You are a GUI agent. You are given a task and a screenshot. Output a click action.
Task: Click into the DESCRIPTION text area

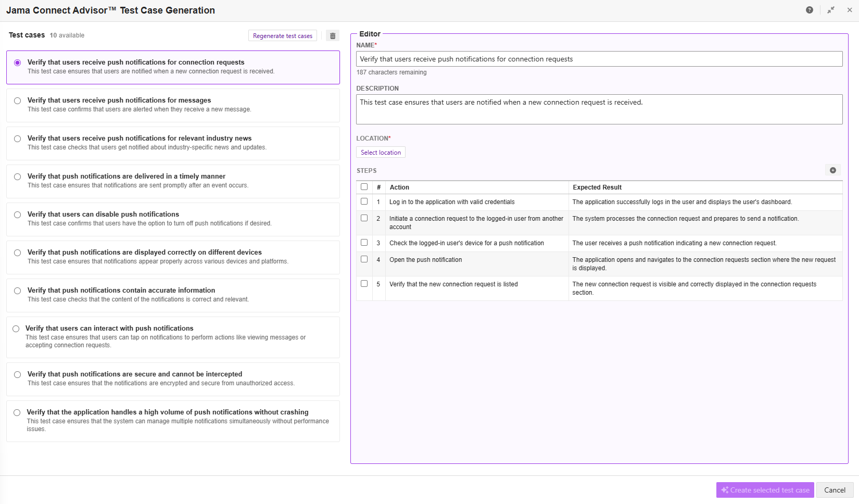click(x=599, y=109)
